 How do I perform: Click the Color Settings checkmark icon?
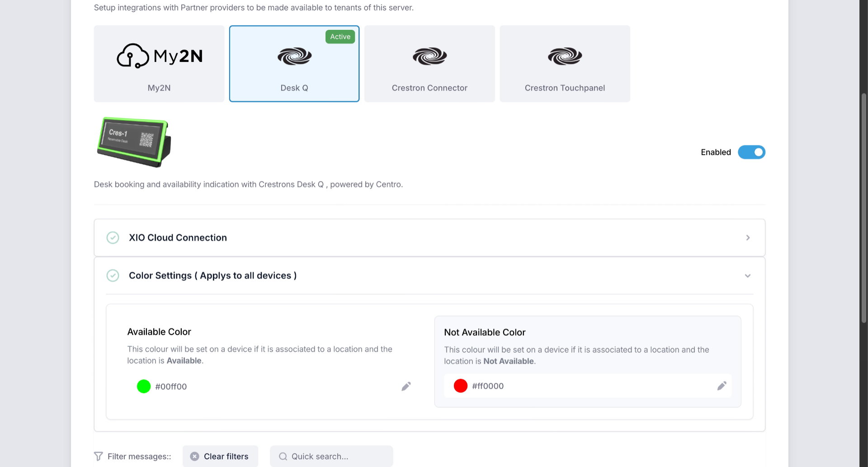click(x=113, y=276)
